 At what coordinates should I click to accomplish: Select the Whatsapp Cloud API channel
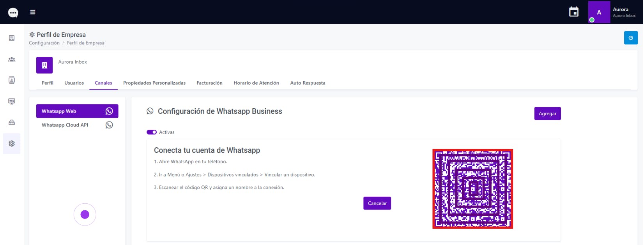point(77,125)
